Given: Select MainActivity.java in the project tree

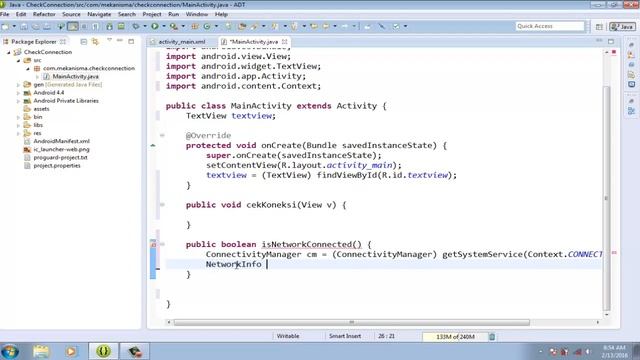Looking at the screenshot, I should point(76,76).
